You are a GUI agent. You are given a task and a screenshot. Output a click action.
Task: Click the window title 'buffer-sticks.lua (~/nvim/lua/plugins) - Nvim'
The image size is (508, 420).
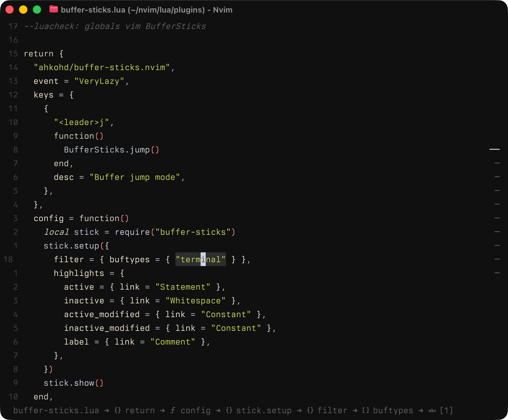point(147,10)
